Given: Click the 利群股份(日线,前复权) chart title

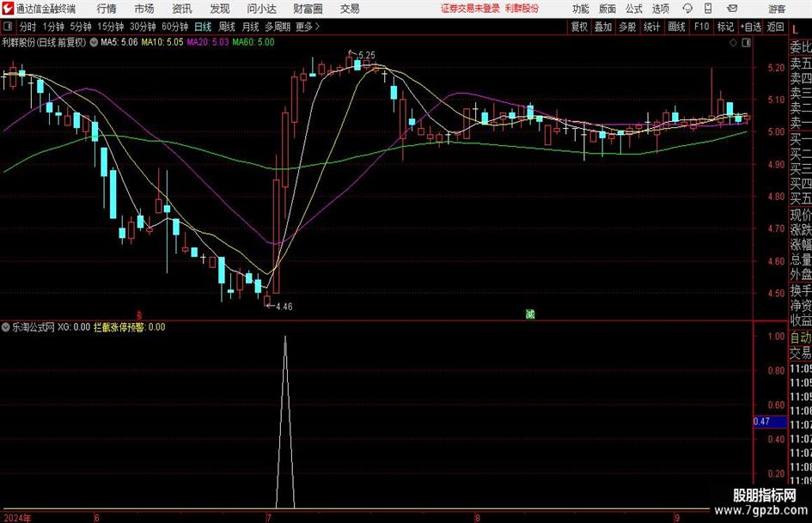Looking at the screenshot, I should [x=44, y=42].
